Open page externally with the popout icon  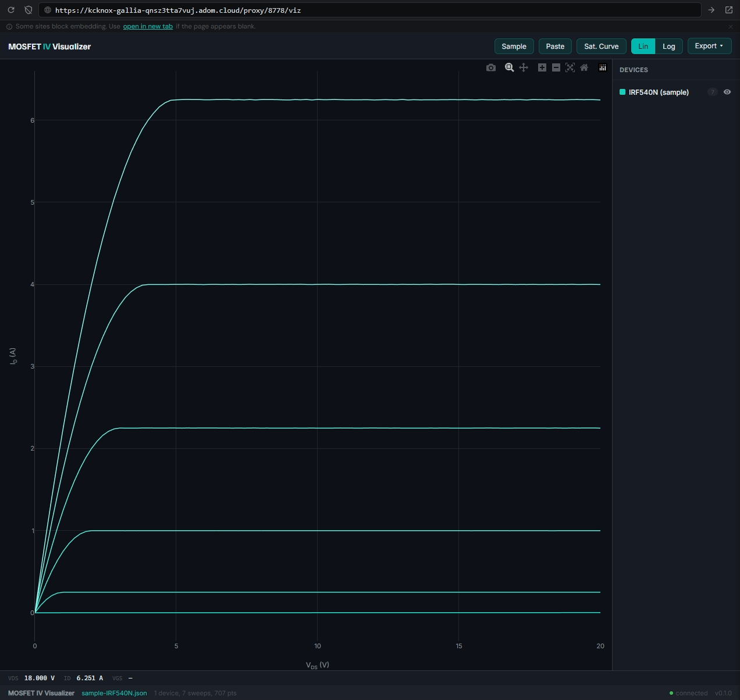point(728,10)
